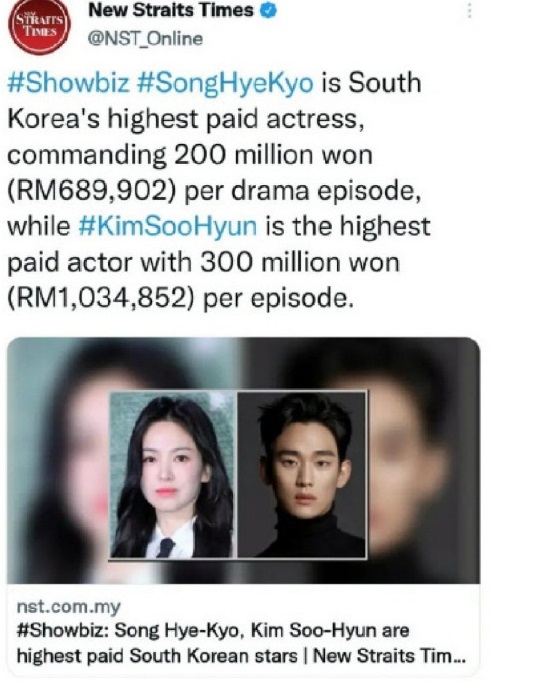Click the blurred left side of the card image

pyautogui.click(x=57, y=460)
